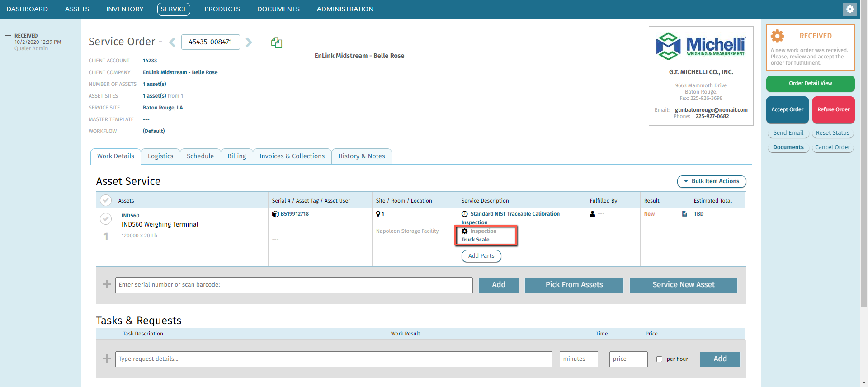Go to previous service order arrow
The width and height of the screenshot is (868, 387).
click(172, 42)
